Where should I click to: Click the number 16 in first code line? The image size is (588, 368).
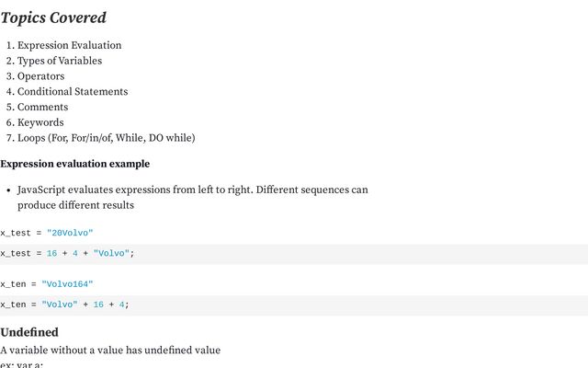coord(51,254)
